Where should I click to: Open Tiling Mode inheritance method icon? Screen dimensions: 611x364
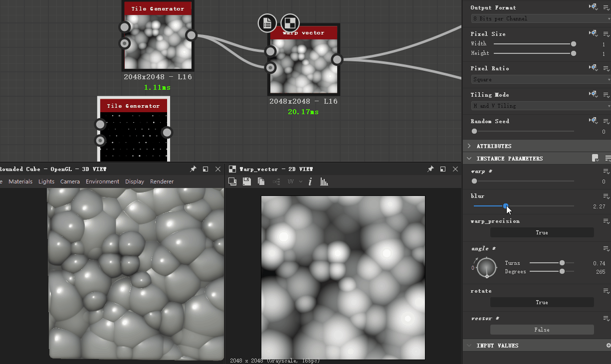pos(593,94)
